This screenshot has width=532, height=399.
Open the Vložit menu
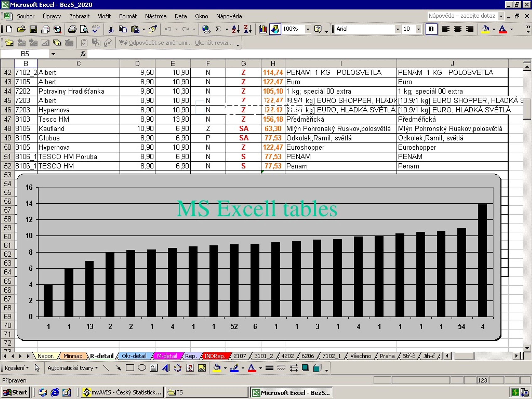tap(104, 16)
